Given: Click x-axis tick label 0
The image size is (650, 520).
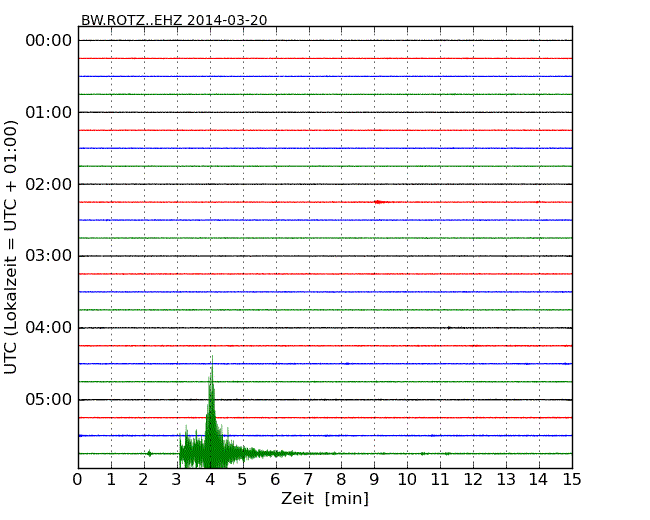Looking at the screenshot, I should coord(78,480).
